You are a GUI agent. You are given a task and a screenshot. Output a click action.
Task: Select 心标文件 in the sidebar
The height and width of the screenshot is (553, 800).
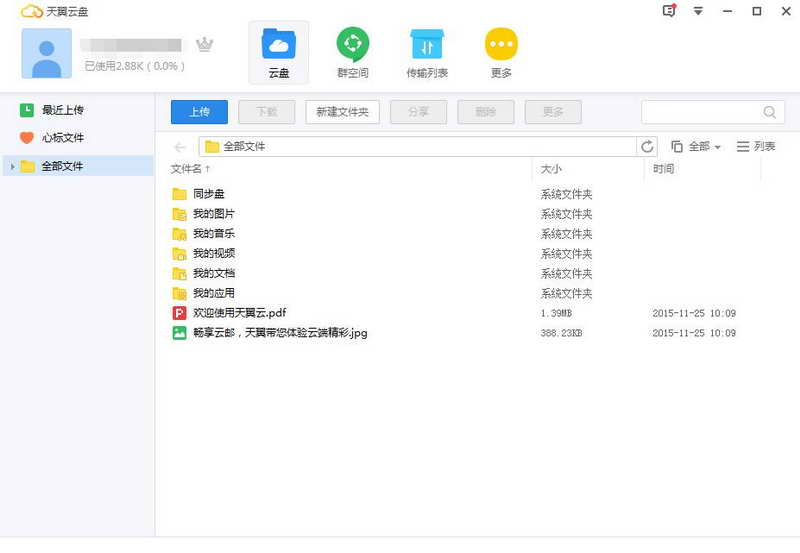62,138
